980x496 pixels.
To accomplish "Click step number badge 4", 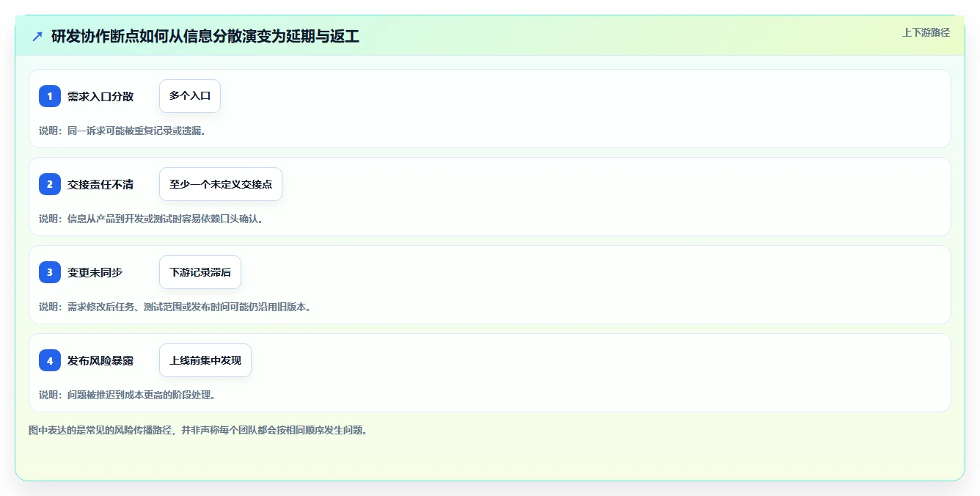I will [50, 360].
